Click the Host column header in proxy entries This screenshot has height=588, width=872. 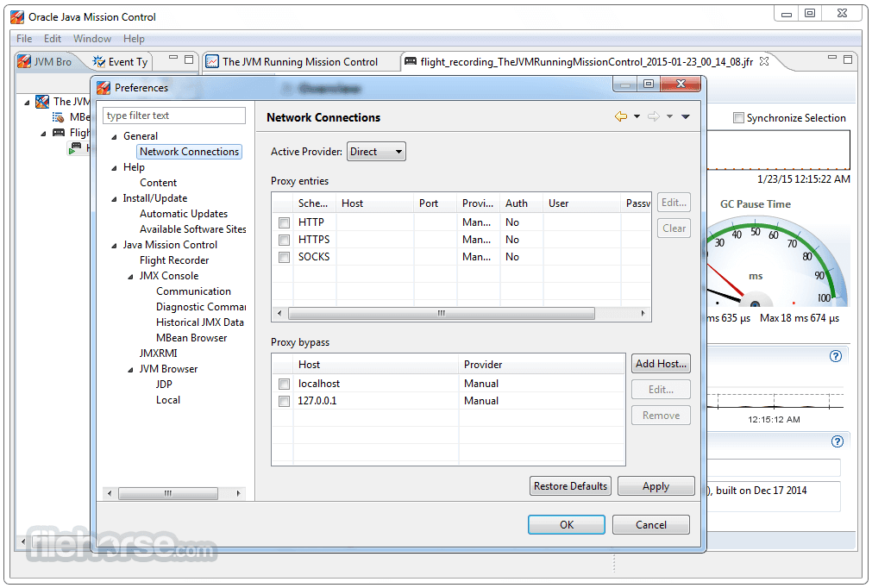click(x=375, y=203)
